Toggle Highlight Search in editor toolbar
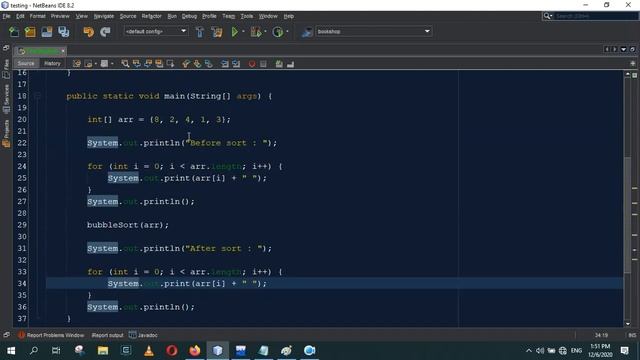This screenshot has width=640, height=360. pyautogui.click(x=159, y=64)
